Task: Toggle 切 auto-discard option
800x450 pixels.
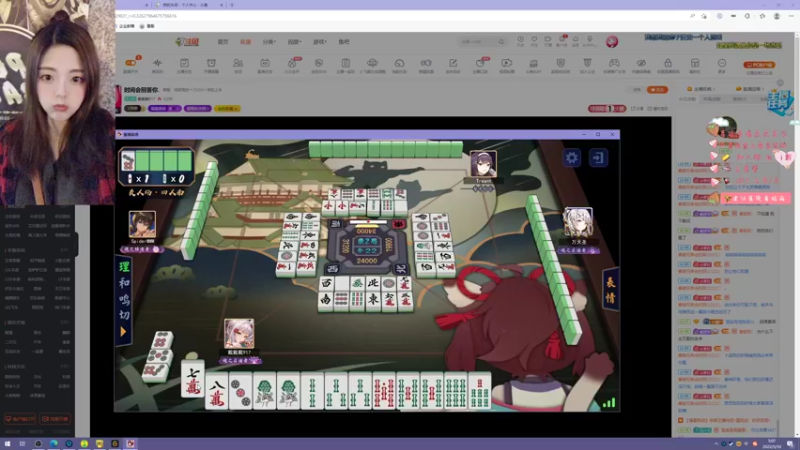Action: coord(124,315)
